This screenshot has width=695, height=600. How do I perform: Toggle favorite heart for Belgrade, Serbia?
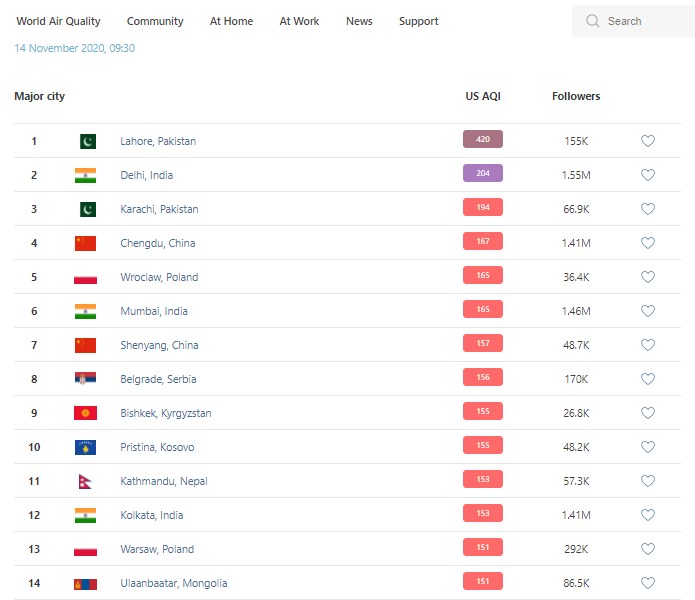pyautogui.click(x=648, y=379)
